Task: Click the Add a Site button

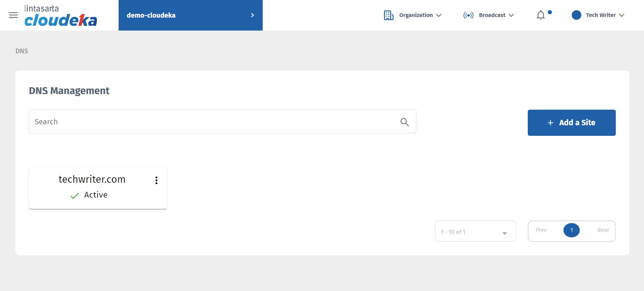Action: [571, 123]
